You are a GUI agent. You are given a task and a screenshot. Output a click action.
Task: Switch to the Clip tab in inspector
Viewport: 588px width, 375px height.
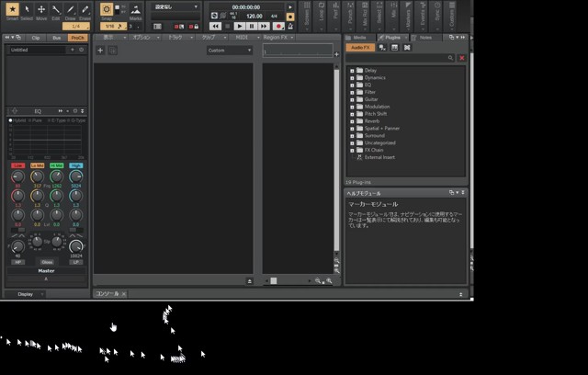pos(36,38)
